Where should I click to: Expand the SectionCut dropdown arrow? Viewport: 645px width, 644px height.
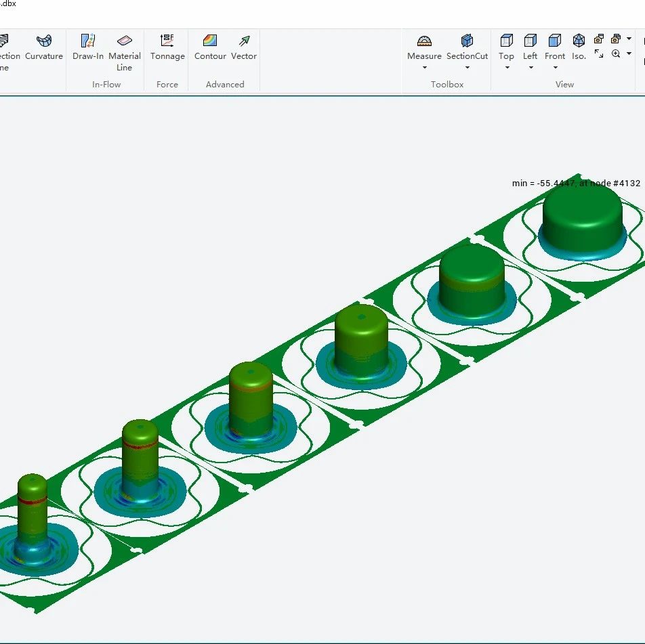point(467,68)
